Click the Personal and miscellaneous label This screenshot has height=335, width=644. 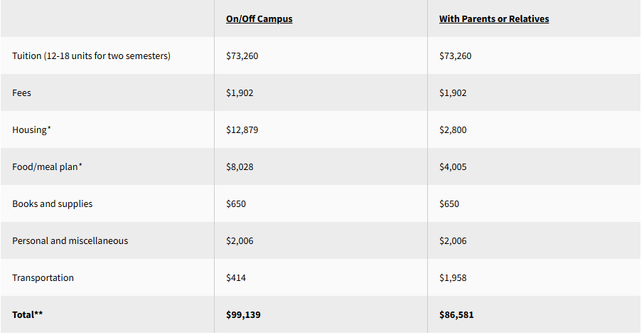tap(70, 241)
